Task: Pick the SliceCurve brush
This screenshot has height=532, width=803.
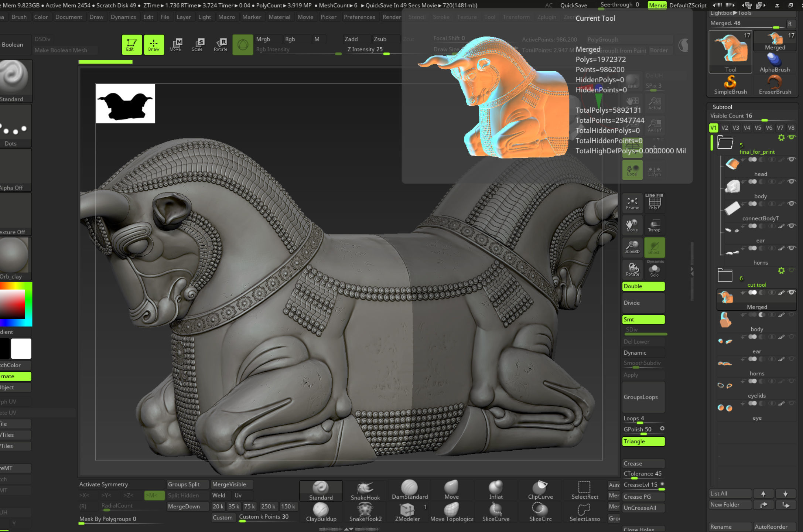Action: click(x=496, y=512)
